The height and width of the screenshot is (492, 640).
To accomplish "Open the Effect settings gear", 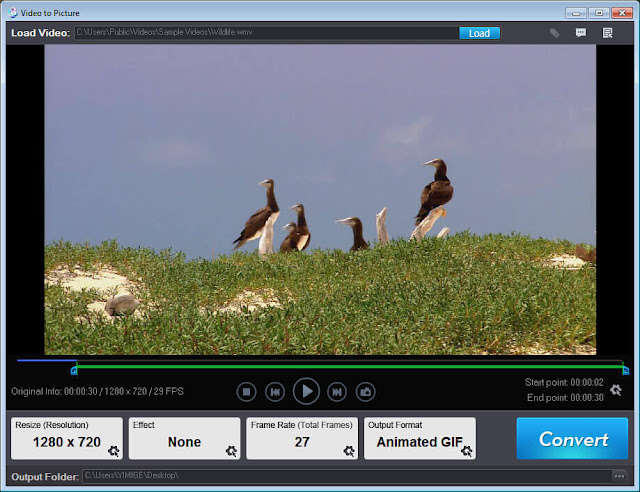I will (x=231, y=451).
